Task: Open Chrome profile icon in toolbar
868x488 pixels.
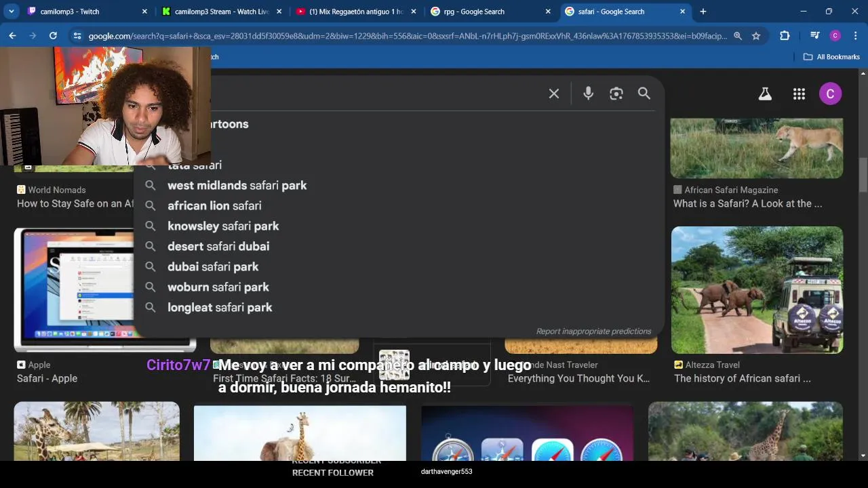Action: tap(835, 36)
